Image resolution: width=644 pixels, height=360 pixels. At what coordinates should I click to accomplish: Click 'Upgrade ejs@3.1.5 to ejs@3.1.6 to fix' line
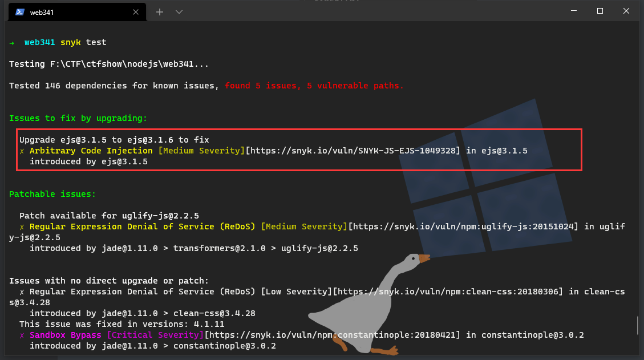pyautogui.click(x=114, y=140)
